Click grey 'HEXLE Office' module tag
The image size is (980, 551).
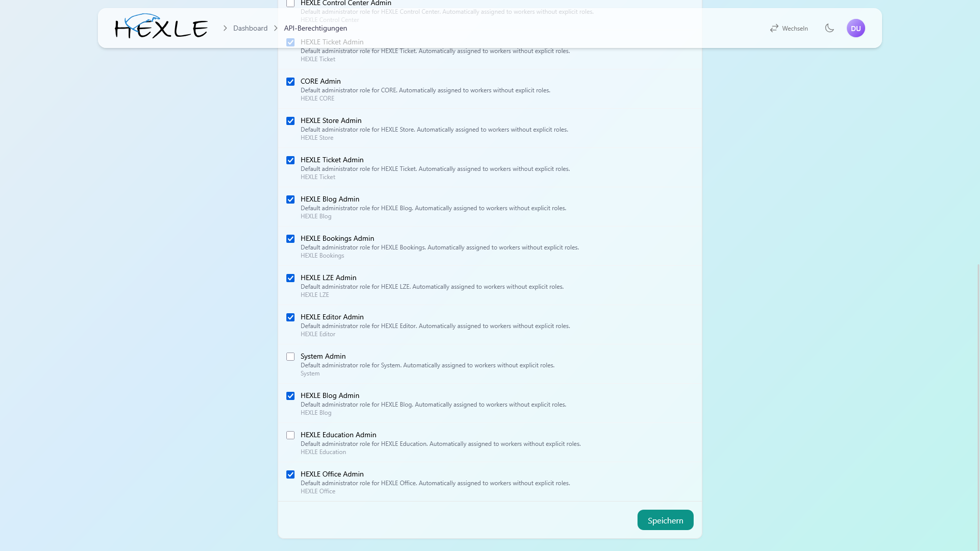click(318, 491)
